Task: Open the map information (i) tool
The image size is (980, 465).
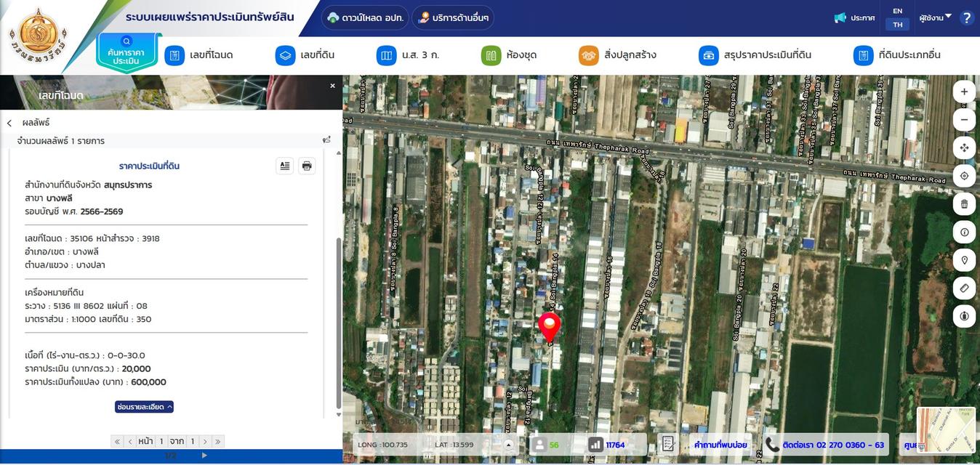Action: coord(964,232)
